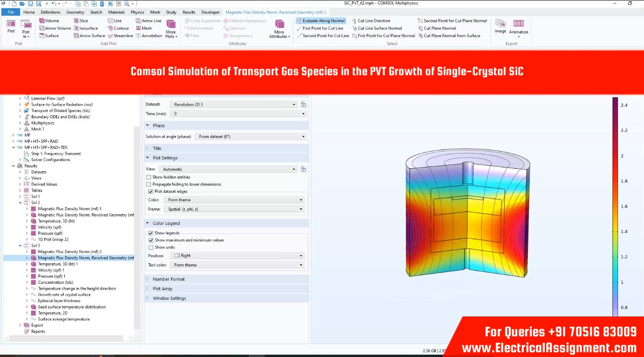The height and width of the screenshot is (357, 644).
Task: Uncheck Plot dataset edges
Action: pos(151,191)
